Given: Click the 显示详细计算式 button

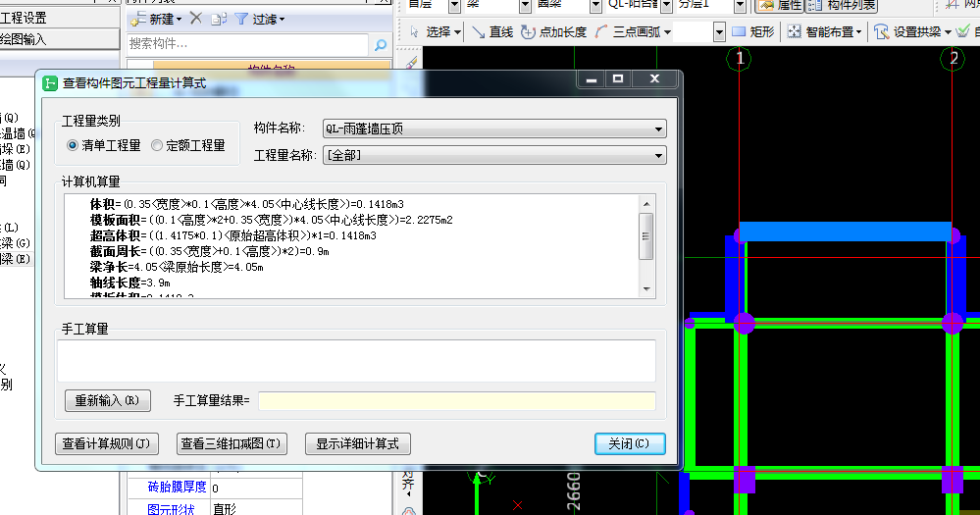Looking at the screenshot, I should 357,443.
